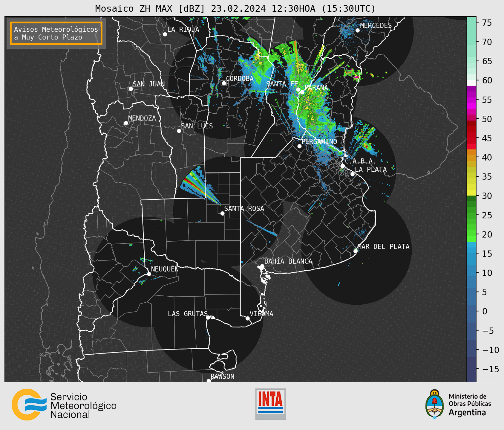This screenshot has width=504, height=430.
Task: Click the La Rioja city marker dot
Action: (165, 34)
